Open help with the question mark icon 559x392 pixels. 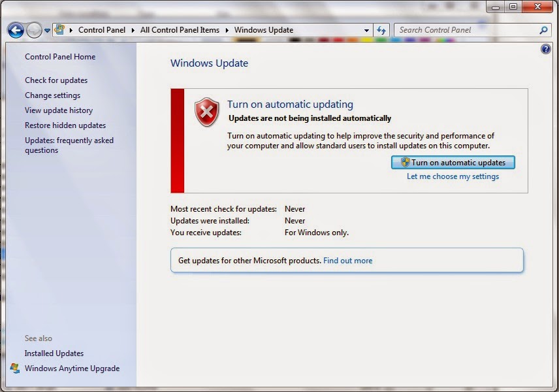click(545, 49)
